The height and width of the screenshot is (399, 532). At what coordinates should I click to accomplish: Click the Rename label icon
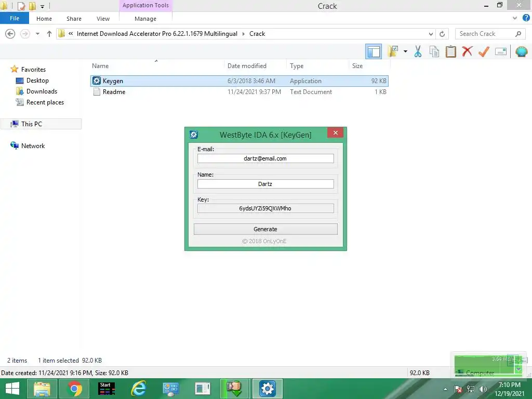[501, 51]
